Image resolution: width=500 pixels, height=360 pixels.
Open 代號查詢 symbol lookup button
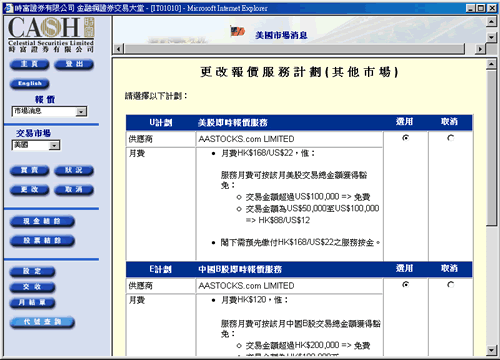coord(42,322)
